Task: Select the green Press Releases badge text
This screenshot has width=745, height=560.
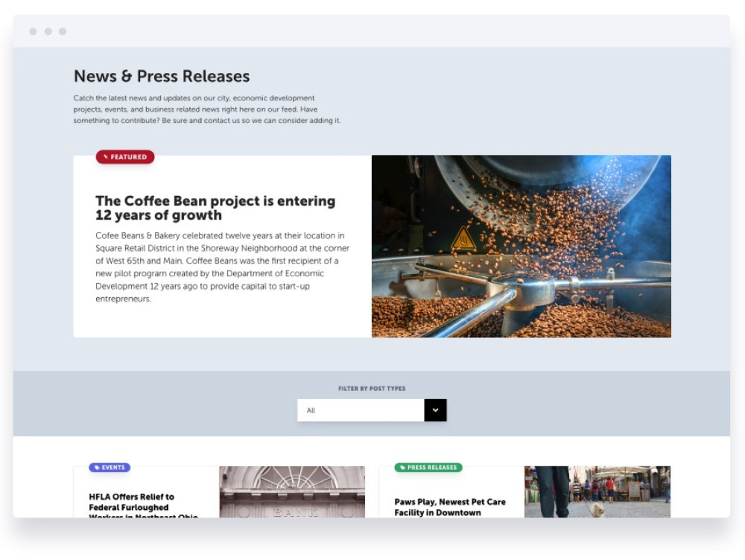Action: [x=432, y=468]
